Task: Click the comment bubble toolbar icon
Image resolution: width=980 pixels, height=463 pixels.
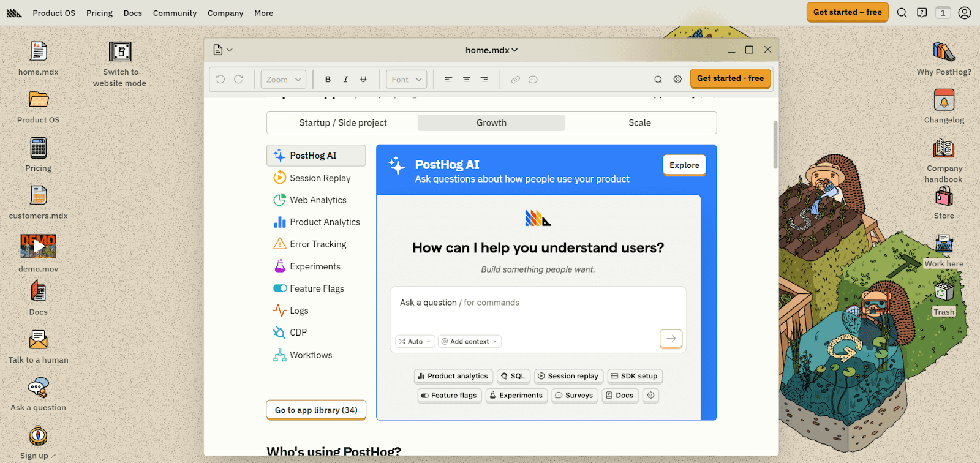Action: pyautogui.click(x=533, y=79)
